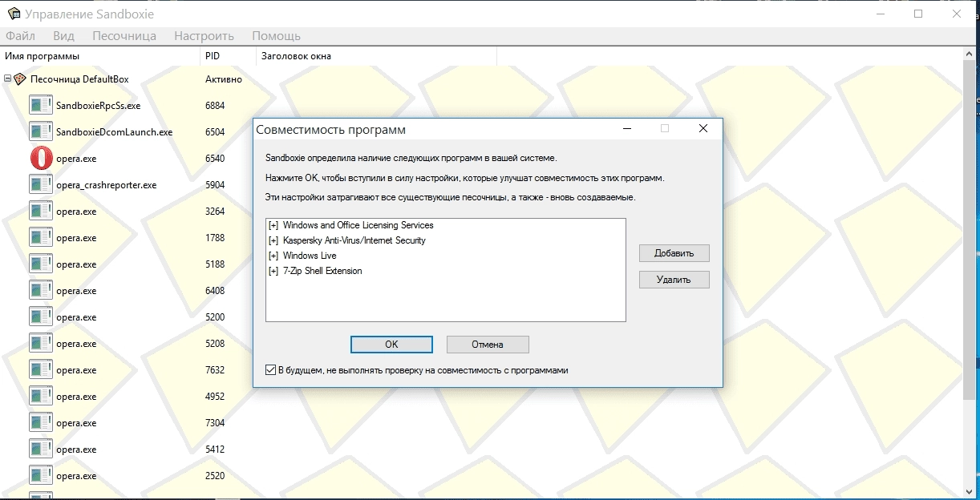Click the opera.exe icon with PID 5200
The width and height of the screenshot is (980, 500).
point(41,317)
